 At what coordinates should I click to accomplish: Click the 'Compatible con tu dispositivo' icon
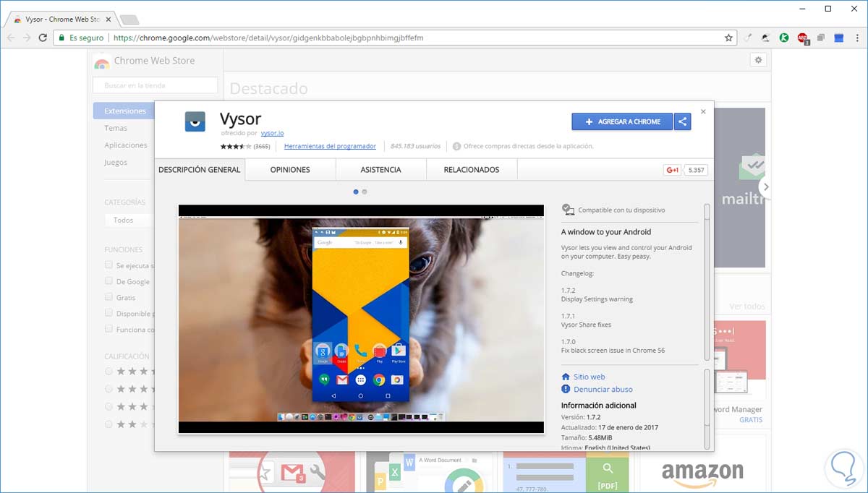568,210
